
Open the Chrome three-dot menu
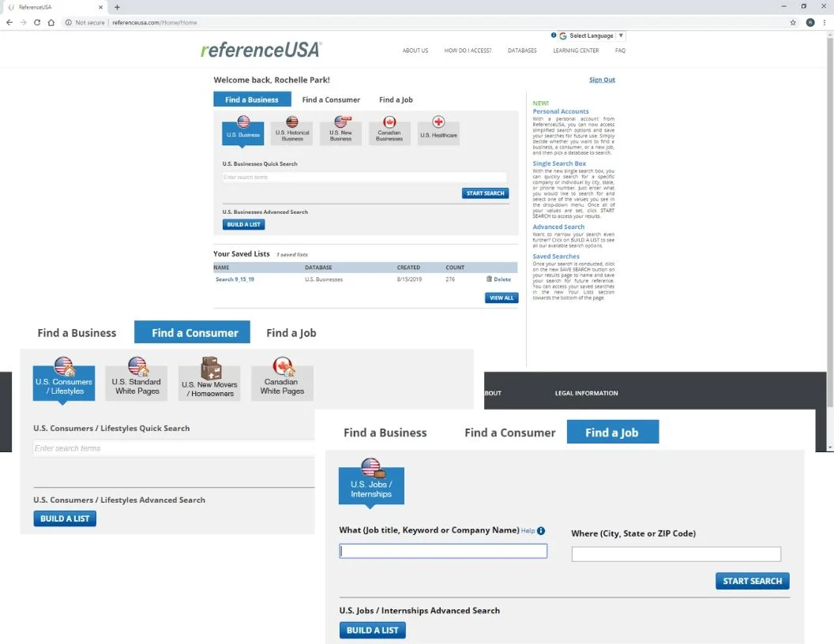[x=825, y=22]
